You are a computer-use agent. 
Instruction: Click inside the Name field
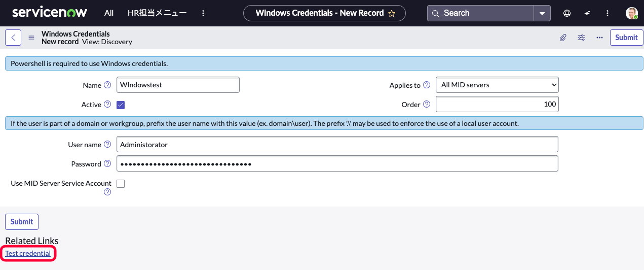tap(178, 85)
